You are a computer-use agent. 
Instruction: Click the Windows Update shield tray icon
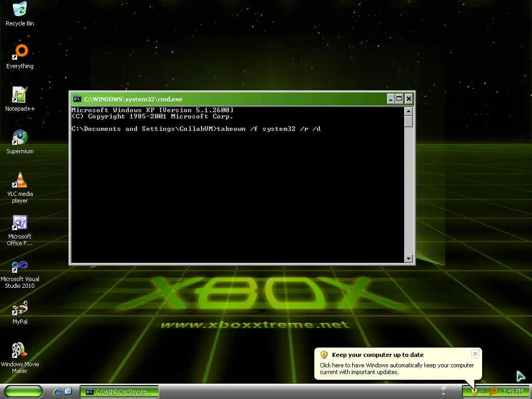(x=474, y=391)
